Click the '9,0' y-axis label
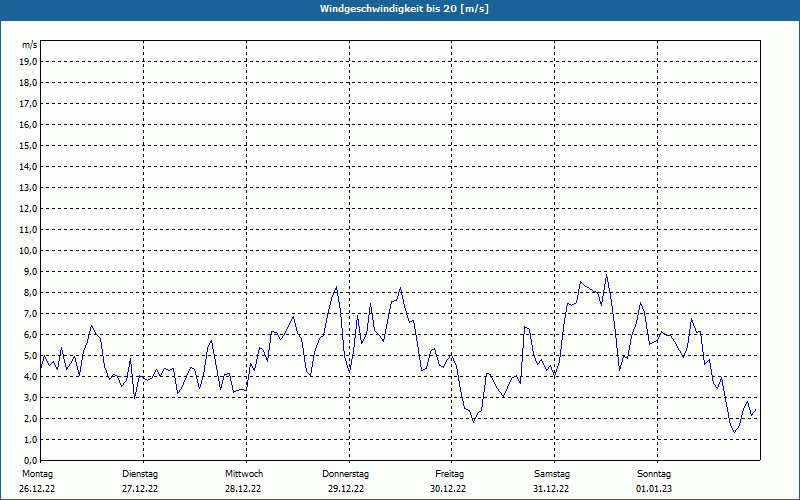 (x=31, y=271)
